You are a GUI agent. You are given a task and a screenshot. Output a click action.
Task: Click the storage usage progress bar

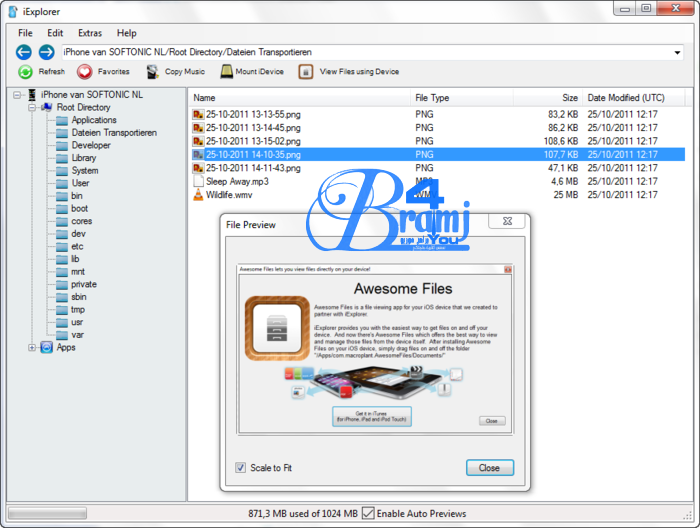click(47, 514)
